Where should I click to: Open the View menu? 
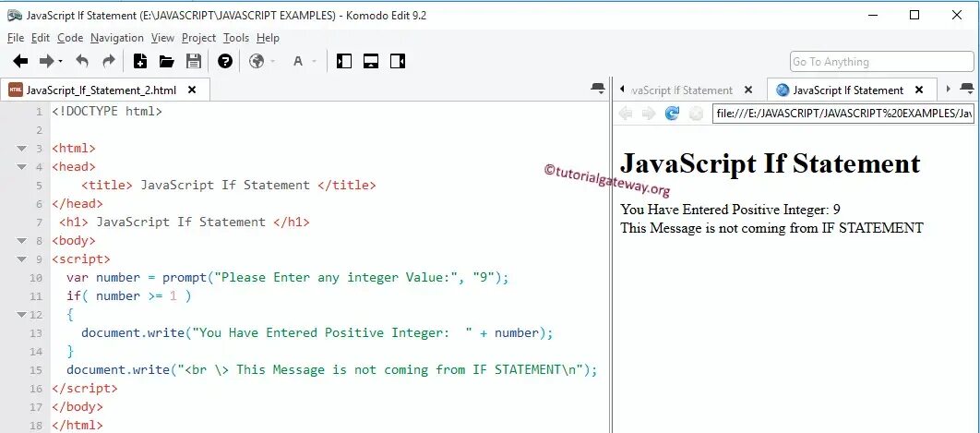pos(162,38)
